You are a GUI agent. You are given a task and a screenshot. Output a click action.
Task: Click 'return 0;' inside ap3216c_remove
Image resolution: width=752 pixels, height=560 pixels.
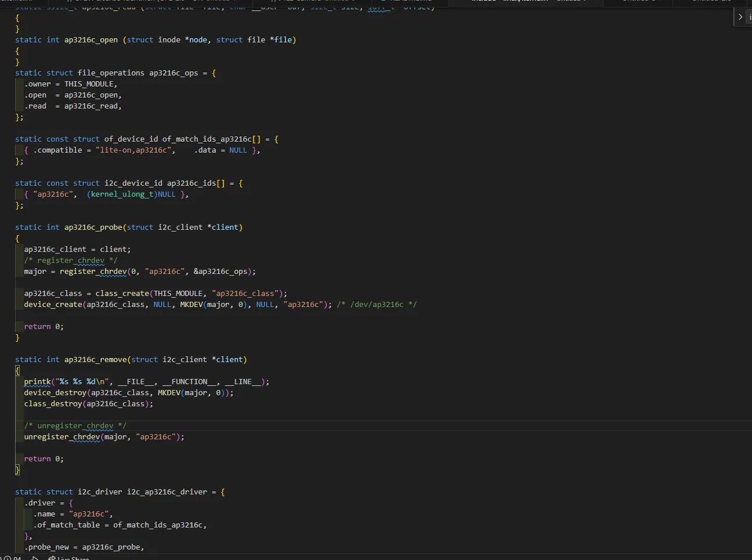click(x=44, y=459)
